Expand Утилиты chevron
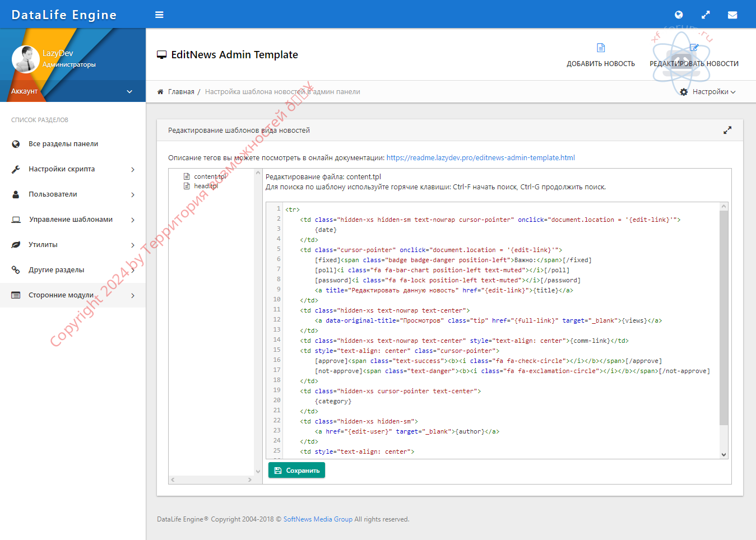Screen dimensions: 756x540 (x=133, y=245)
